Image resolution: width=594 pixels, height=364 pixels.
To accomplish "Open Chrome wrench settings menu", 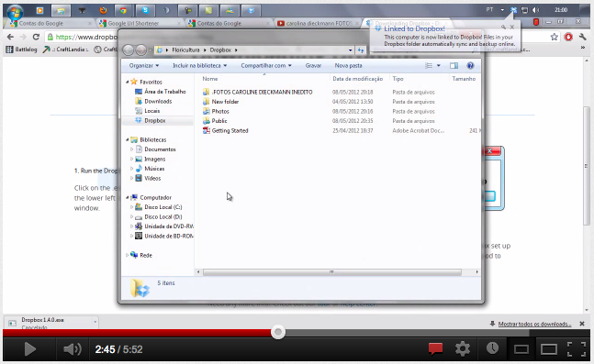I will (x=583, y=37).
